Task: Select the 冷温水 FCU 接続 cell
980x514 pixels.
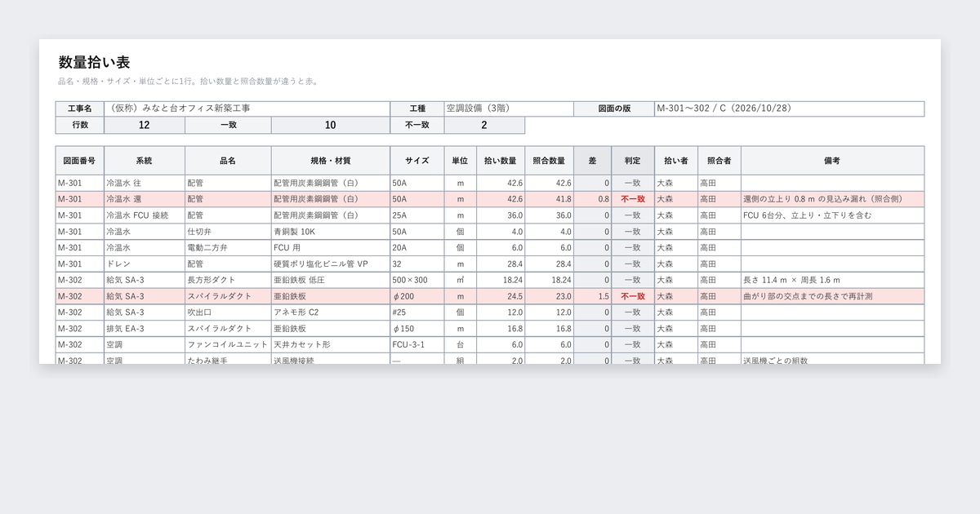Action: coord(145,215)
